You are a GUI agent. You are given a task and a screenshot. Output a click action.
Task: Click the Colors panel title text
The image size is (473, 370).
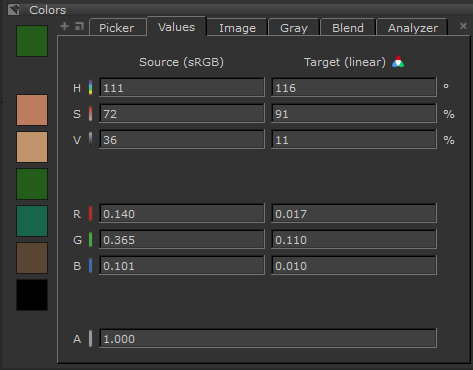click(x=48, y=10)
